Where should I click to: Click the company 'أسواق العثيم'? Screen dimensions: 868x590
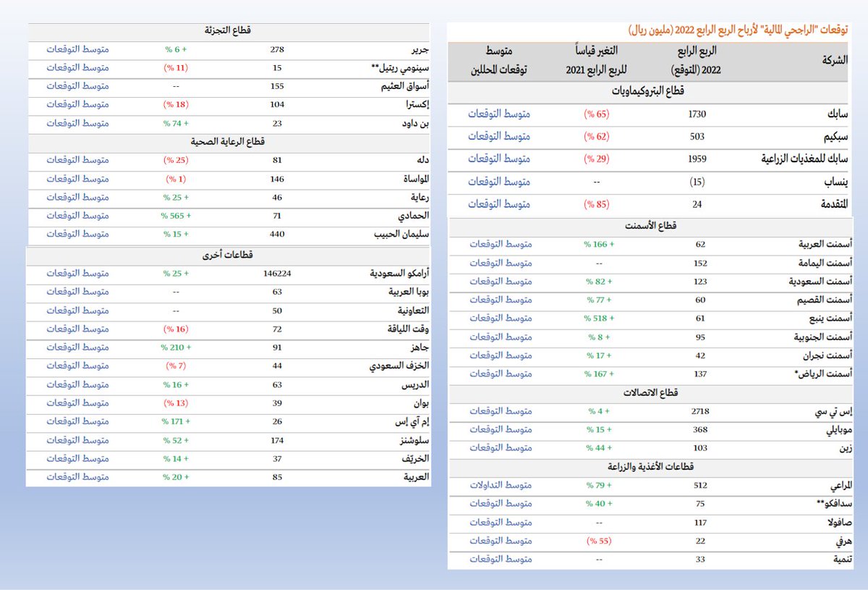click(404, 86)
